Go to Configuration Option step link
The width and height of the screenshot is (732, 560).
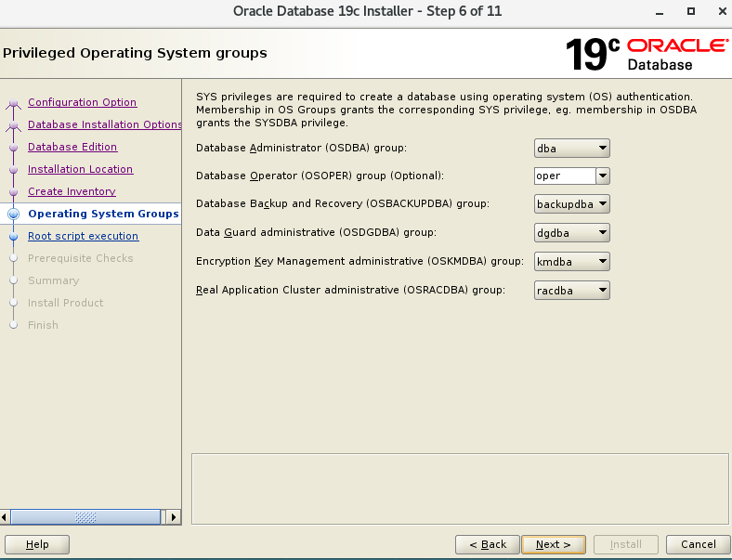(x=82, y=102)
